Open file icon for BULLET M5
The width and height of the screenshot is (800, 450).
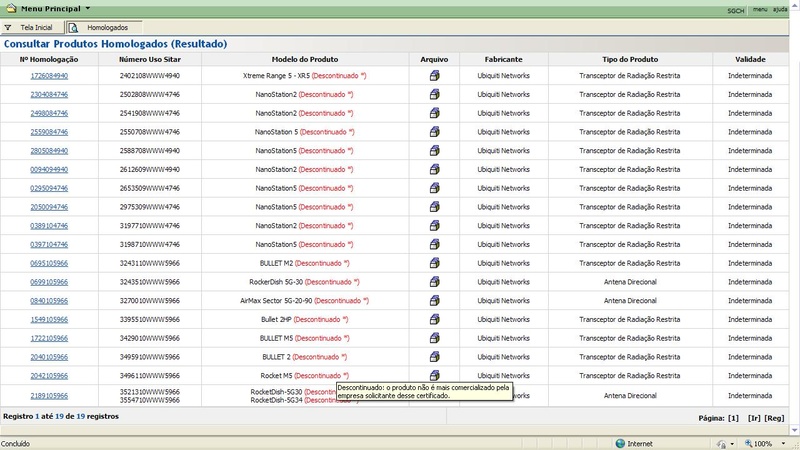point(434,338)
